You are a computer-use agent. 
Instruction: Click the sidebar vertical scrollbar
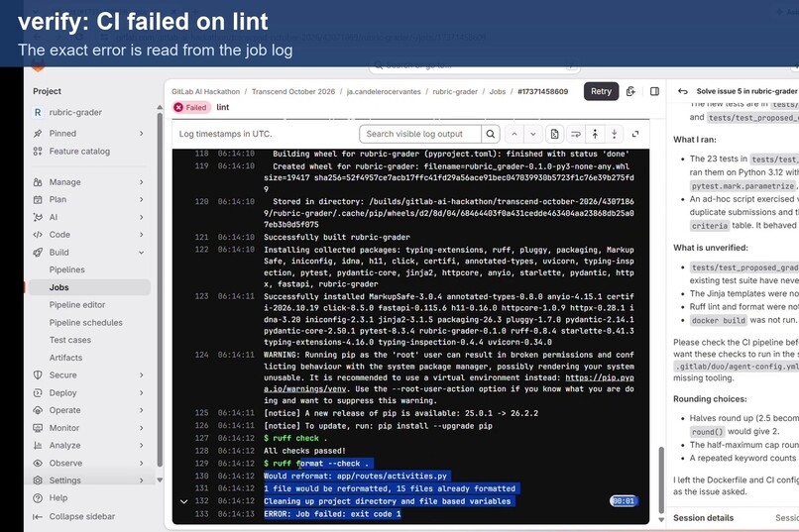[x=160, y=290]
